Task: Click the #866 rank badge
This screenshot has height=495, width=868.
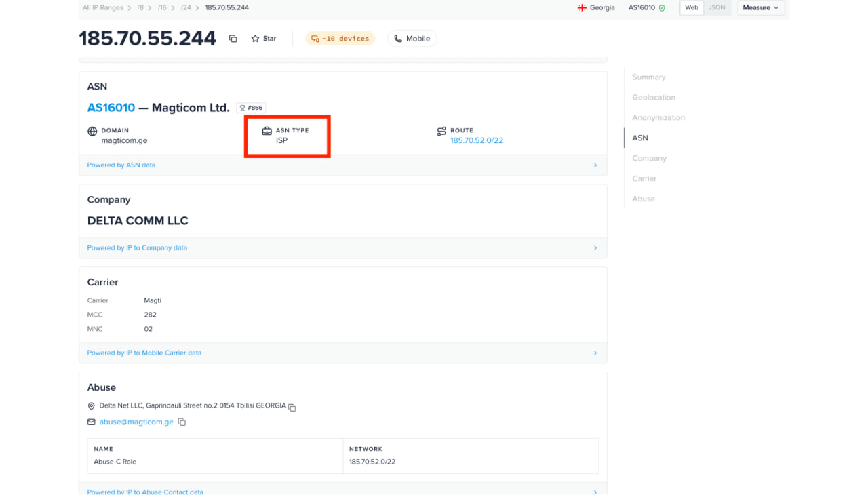Action: 251,108
